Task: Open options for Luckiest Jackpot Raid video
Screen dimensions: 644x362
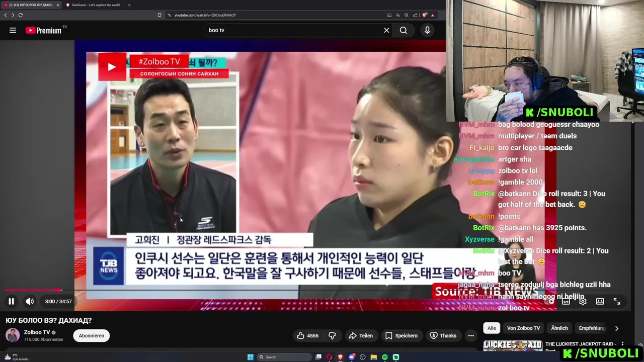Action: pos(622,344)
